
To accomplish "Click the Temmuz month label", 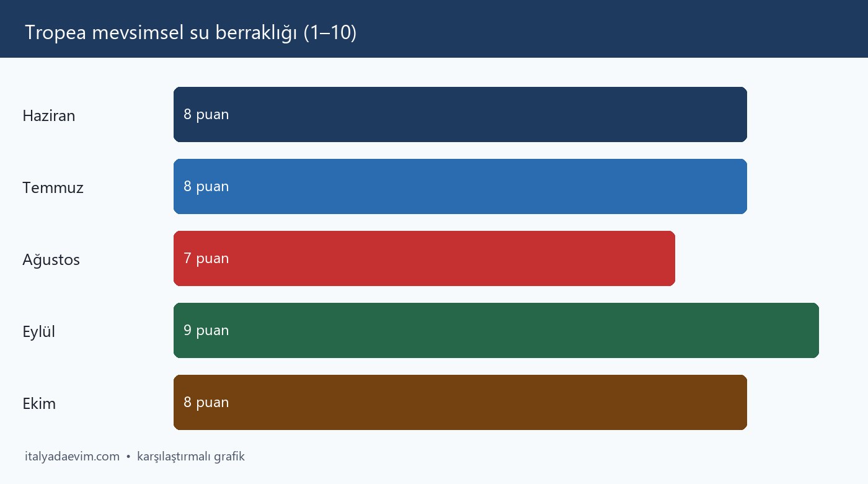I will point(53,188).
